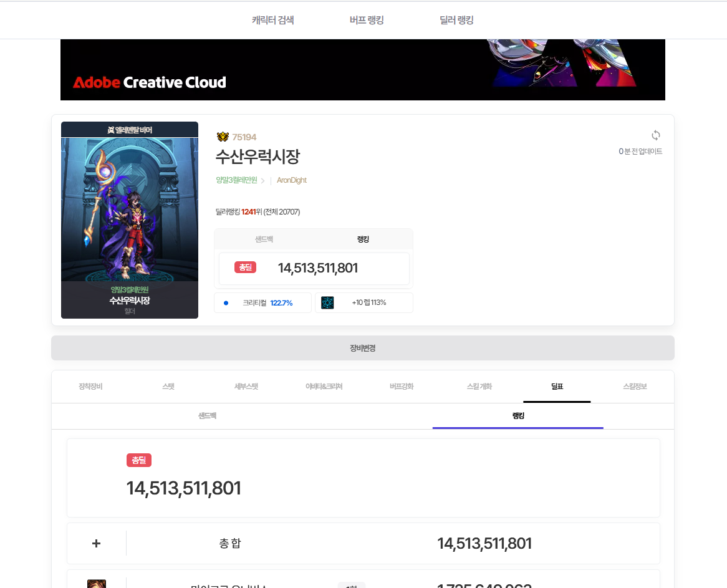This screenshot has height=588, width=727.
Task: Click the red 총딜 badge in the ranking card
Action: [x=245, y=267]
